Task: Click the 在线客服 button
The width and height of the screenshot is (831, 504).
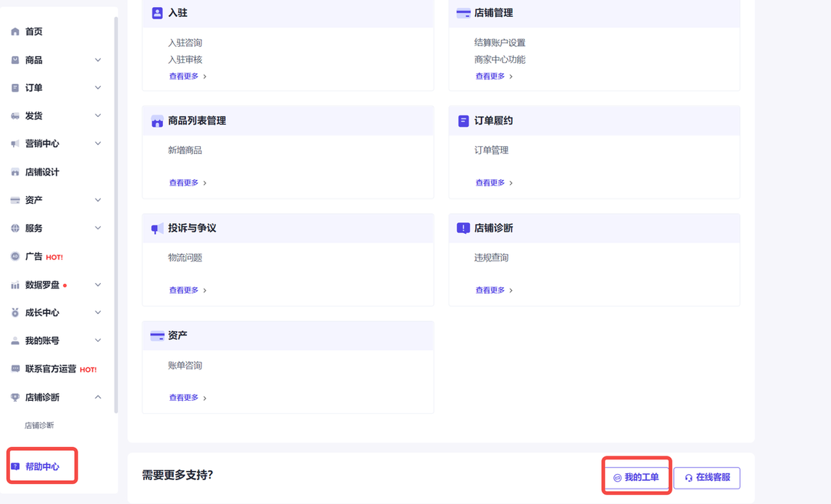Action: tap(706, 478)
